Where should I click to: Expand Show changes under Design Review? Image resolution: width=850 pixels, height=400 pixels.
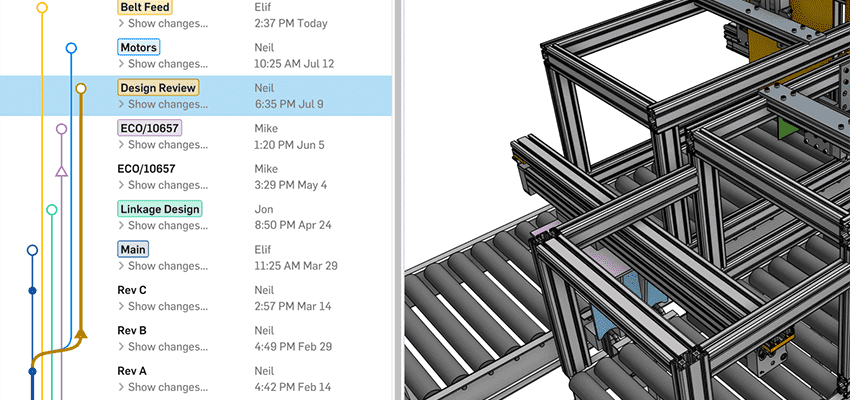pyautogui.click(x=163, y=104)
